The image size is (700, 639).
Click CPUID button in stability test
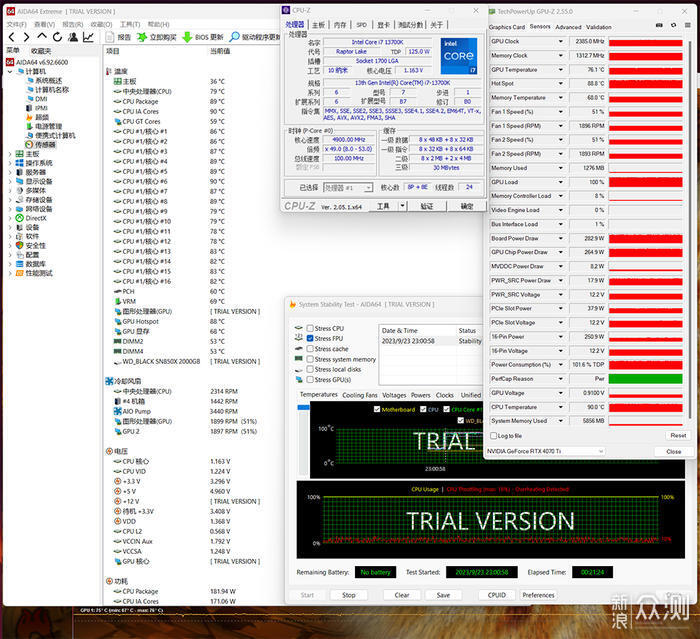(x=497, y=595)
